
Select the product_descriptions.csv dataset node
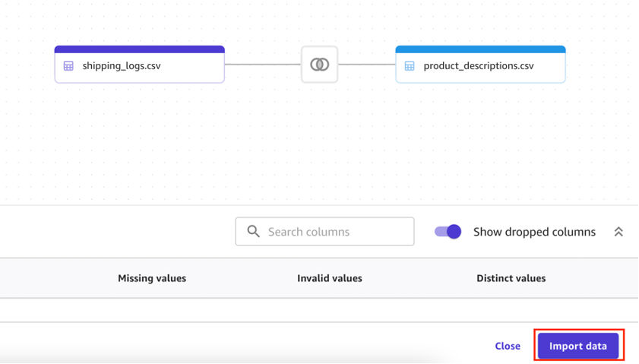point(480,65)
